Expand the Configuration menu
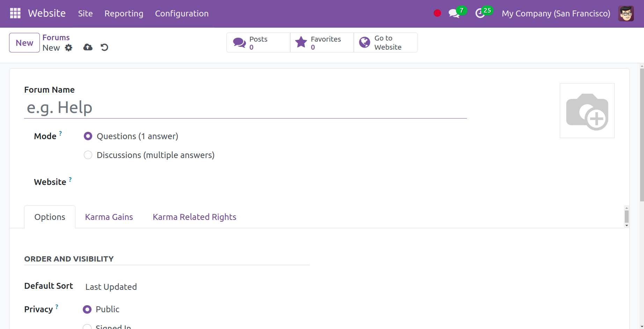 point(182,14)
